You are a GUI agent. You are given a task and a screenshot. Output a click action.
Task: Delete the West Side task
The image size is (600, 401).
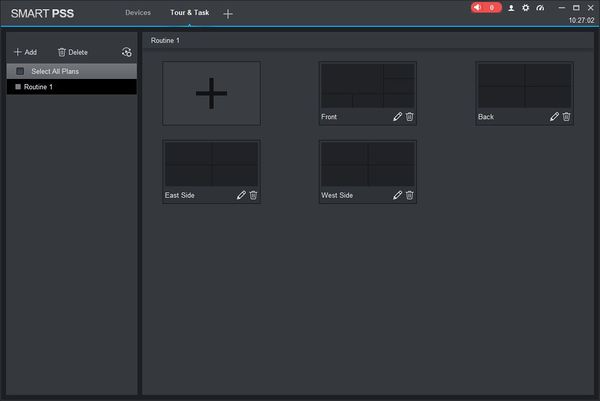click(x=409, y=195)
